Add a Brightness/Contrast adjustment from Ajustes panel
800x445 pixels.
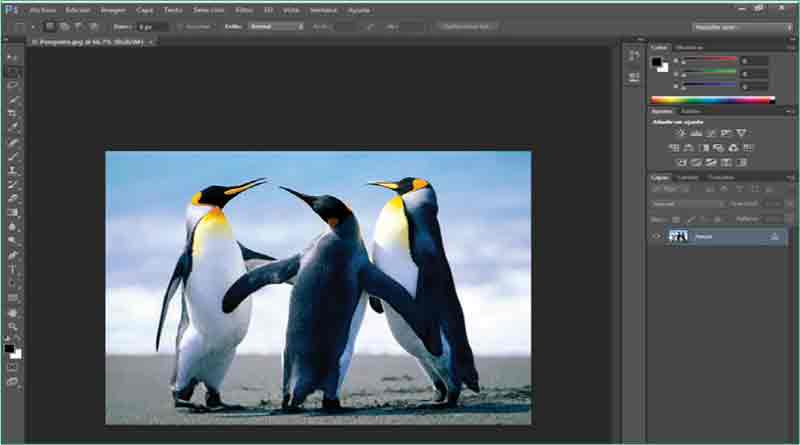pos(681,133)
